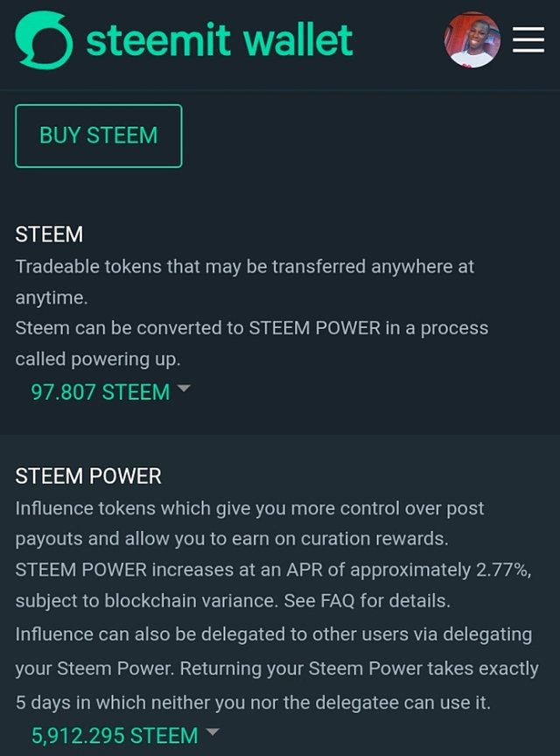The height and width of the screenshot is (756, 560).
Task: Open the user profile avatar
Action: point(472,39)
